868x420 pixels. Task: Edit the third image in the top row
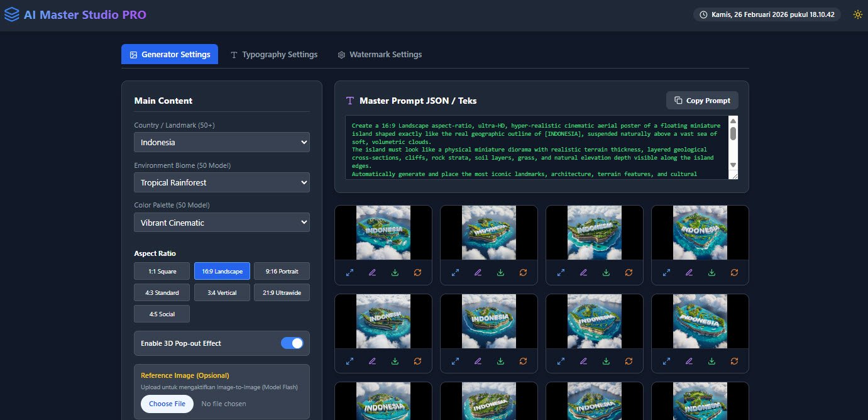(x=584, y=272)
